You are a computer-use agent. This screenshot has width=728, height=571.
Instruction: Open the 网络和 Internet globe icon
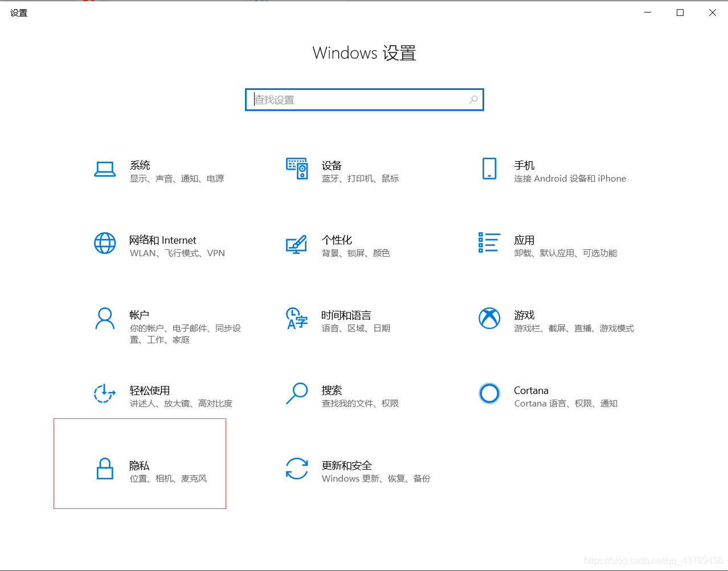click(x=105, y=243)
